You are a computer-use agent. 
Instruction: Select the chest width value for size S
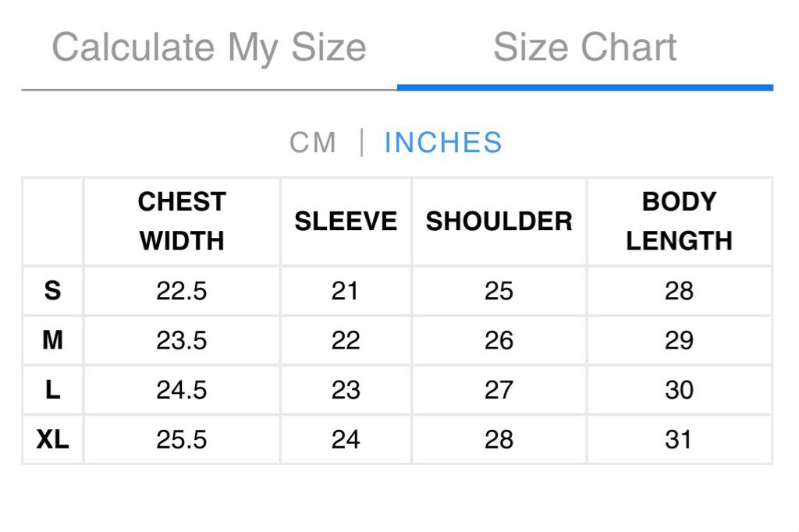pos(181,290)
